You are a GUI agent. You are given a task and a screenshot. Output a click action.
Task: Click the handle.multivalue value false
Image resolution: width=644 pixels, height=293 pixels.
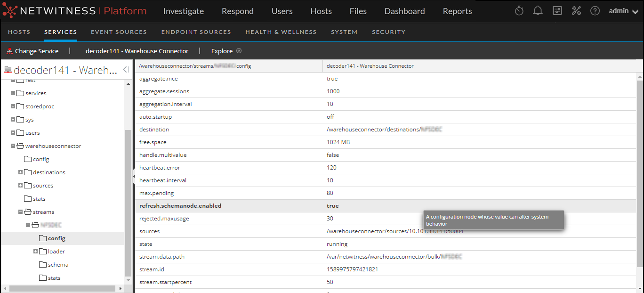(x=333, y=155)
